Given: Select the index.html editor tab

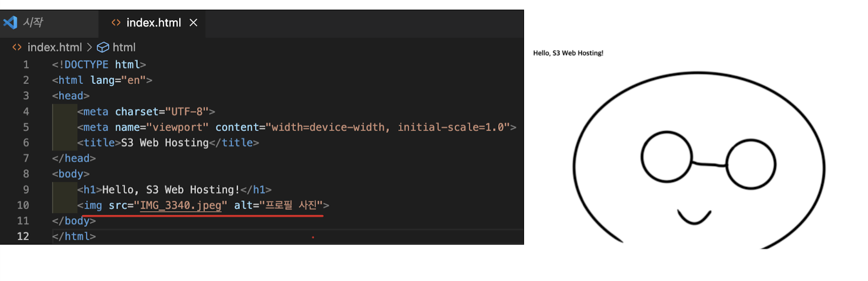Looking at the screenshot, I should [152, 23].
